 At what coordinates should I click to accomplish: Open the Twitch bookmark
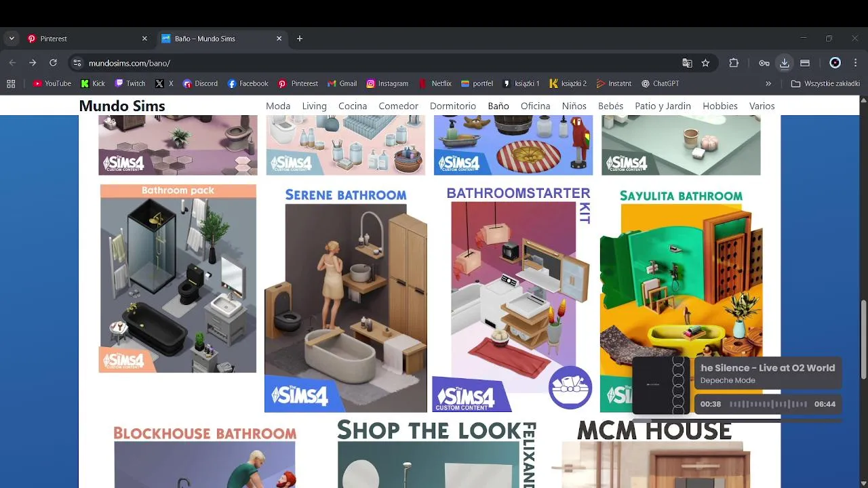pyautogui.click(x=130, y=83)
